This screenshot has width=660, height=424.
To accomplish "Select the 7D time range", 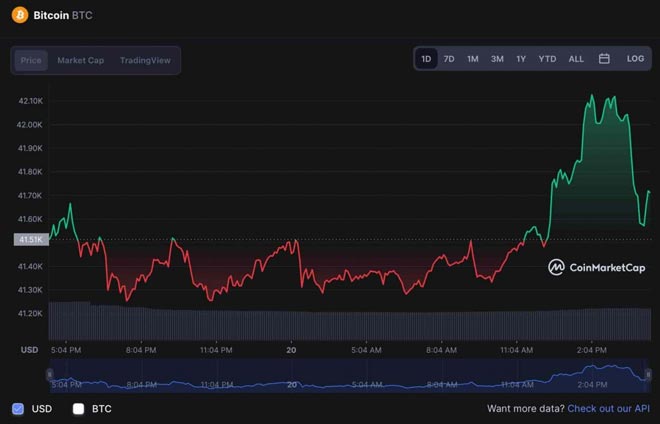I will pyautogui.click(x=449, y=59).
